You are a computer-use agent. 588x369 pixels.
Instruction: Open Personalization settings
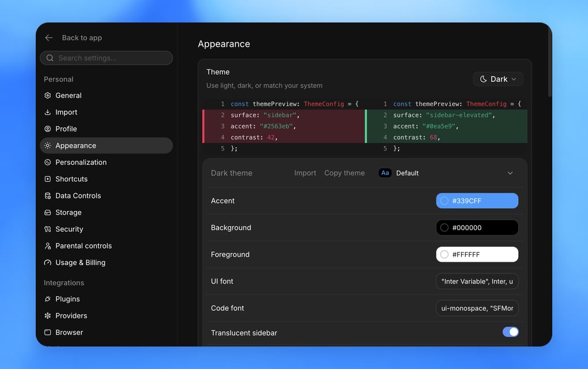(106, 163)
